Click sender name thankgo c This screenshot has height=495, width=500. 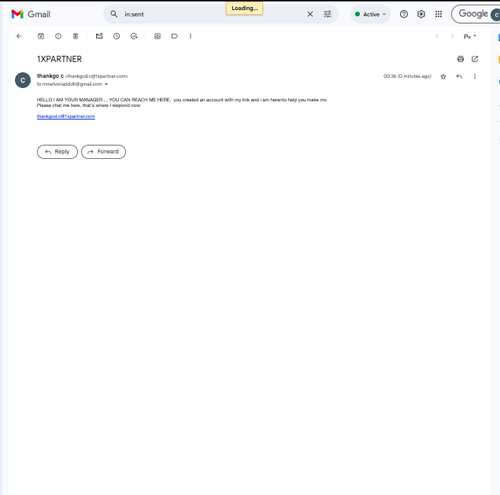50,76
